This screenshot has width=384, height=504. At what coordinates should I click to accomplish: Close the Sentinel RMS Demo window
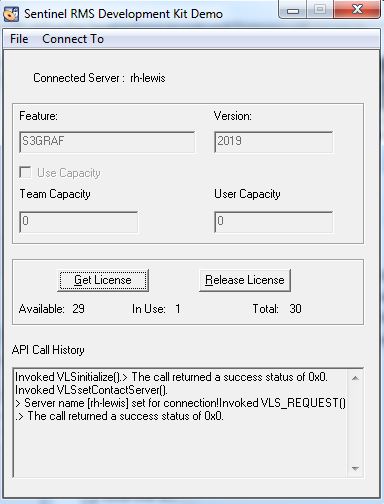[x=357, y=10]
